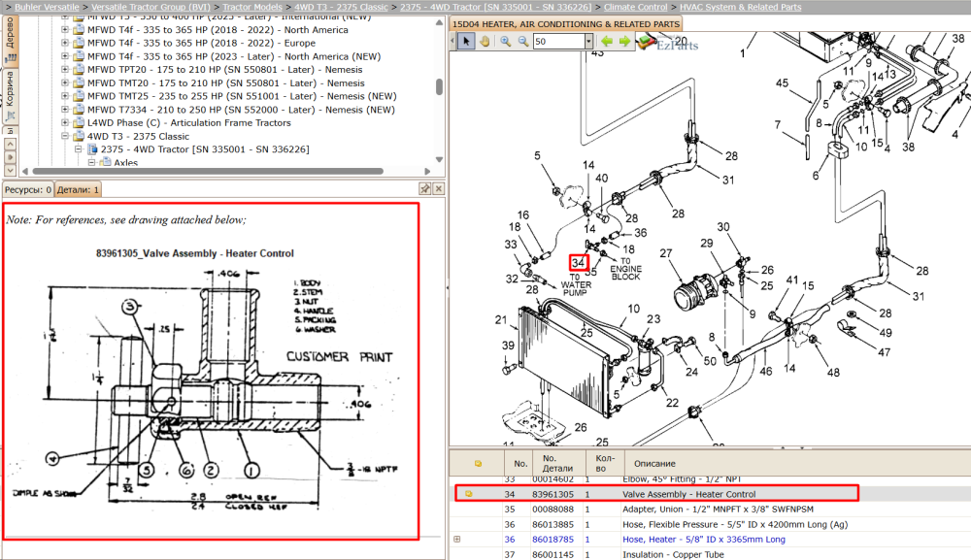Select L4WD Phase (C) Articulation Frame Tractors
Screen dimensions: 971x560
(189, 122)
